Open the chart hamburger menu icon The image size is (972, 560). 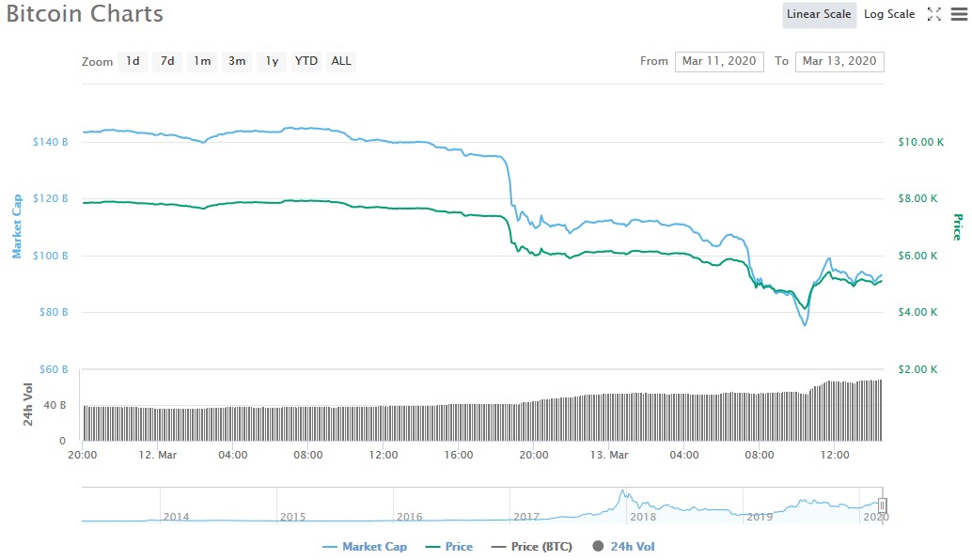pyautogui.click(x=958, y=14)
